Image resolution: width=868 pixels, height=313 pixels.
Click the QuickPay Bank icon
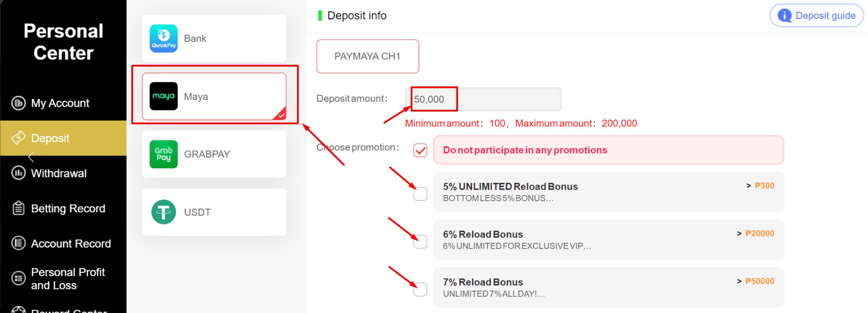pos(164,38)
